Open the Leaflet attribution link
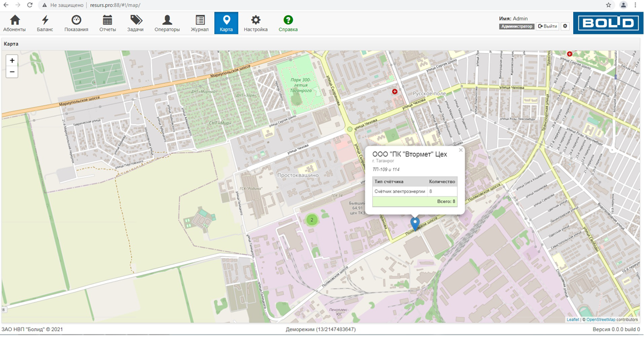 click(x=573, y=319)
